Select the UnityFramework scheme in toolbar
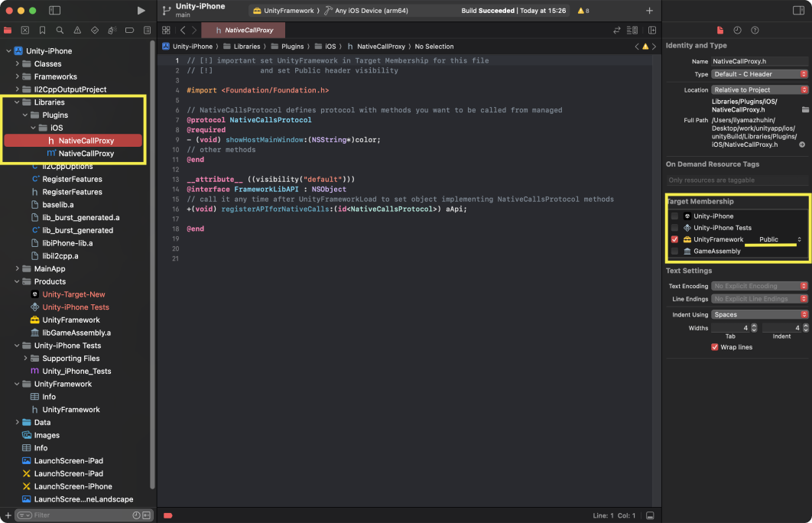Screen dimensions: 812x523 [285, 11]
